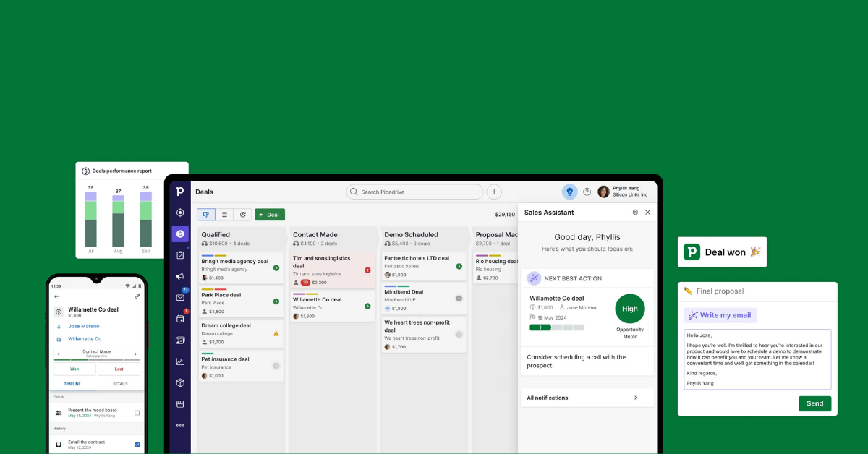Open the Products box icon in sidebar
Viewport: 868px width, 454px height.
(x=180, y=382)
